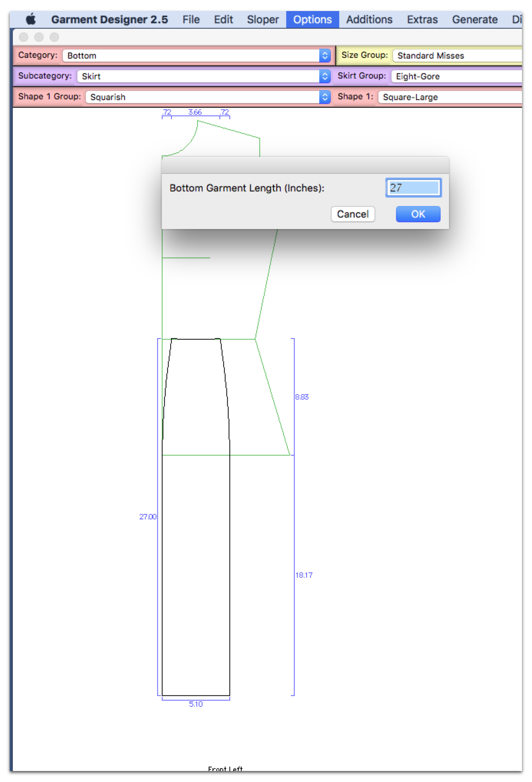Open the Generate menu

point(475,19)
